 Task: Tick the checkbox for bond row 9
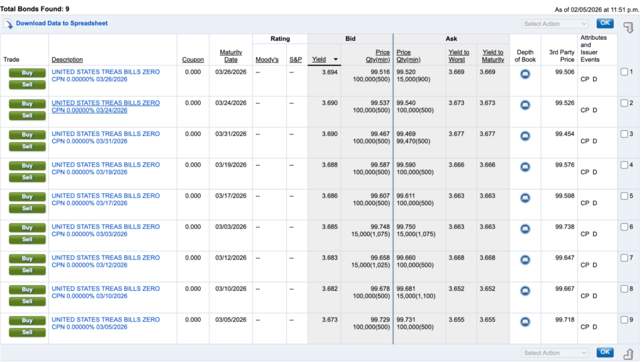coord(624,320)
